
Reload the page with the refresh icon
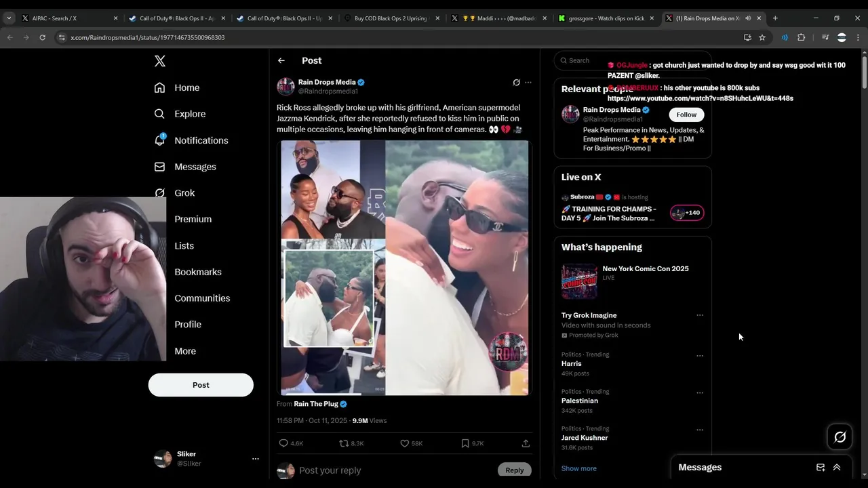coord(42,37)
